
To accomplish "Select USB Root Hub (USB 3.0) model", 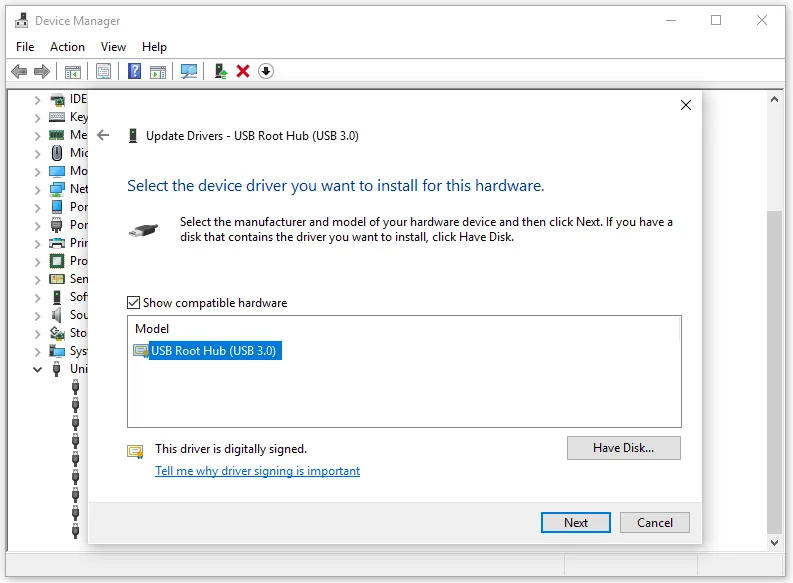I will click(x=207, y=350).
